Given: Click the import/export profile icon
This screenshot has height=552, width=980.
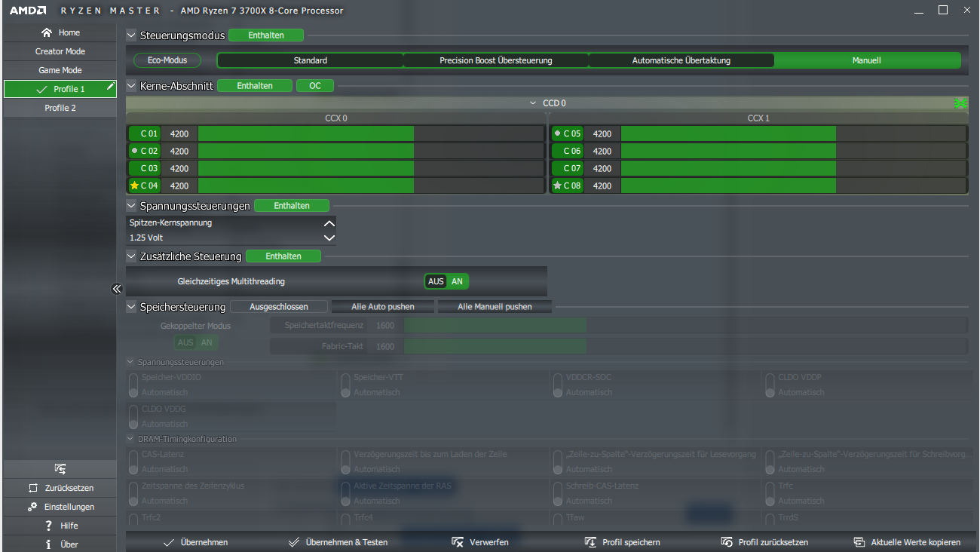Looking at the screenshot, I should [x=60, y=469].
